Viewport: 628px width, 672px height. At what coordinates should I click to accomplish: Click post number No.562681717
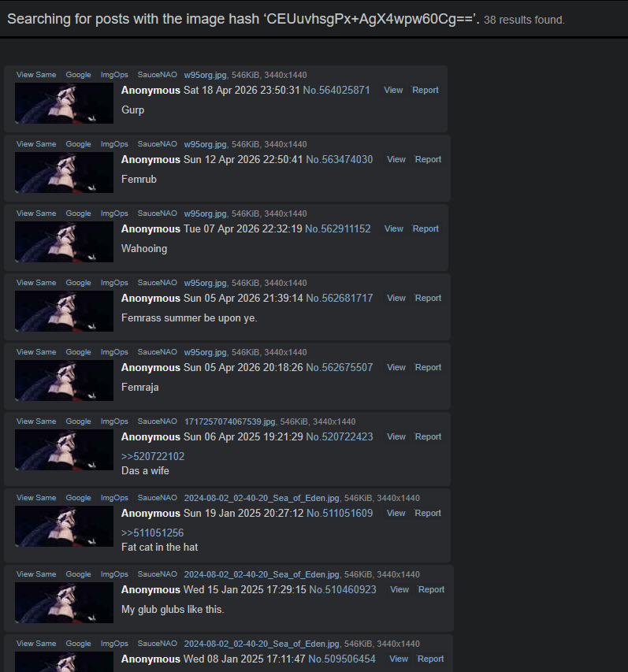click(340, 299)
